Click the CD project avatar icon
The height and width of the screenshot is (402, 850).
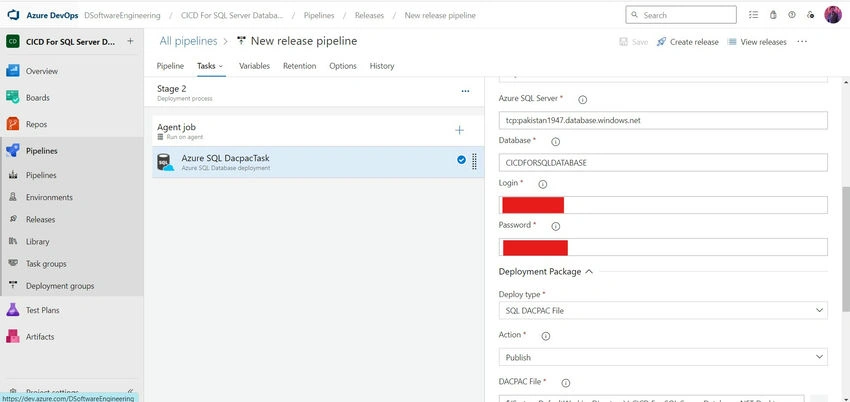(x=13, y=42)
